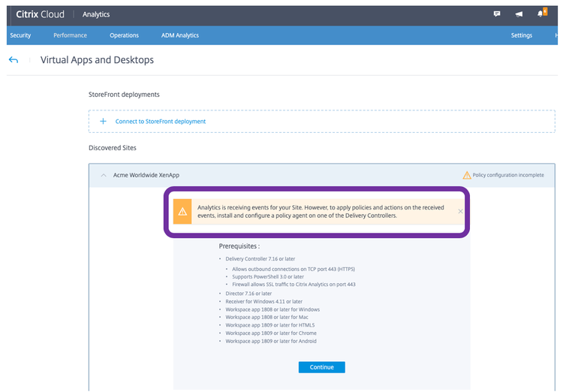
Task: Click the Discovered Sites label
Action: [x=113, y=148]
